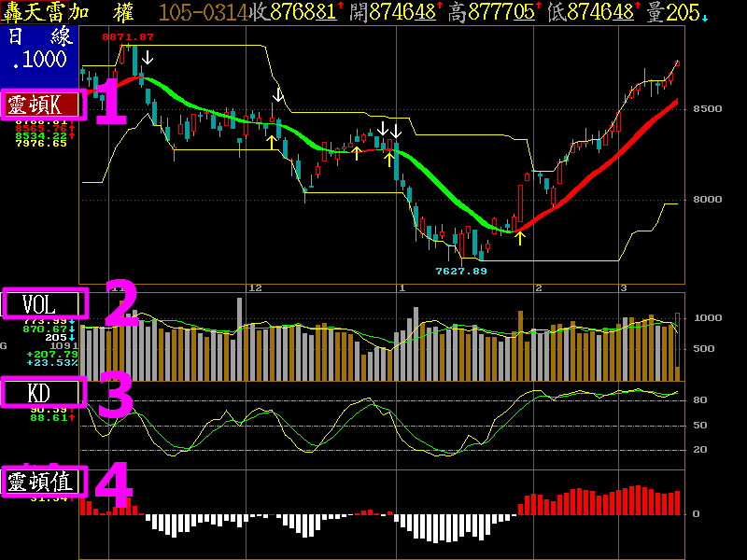The height and width of the screenshot is (560, 747).
Task: Click the rightmost white down arrow before January
Action: pos(396,129)
